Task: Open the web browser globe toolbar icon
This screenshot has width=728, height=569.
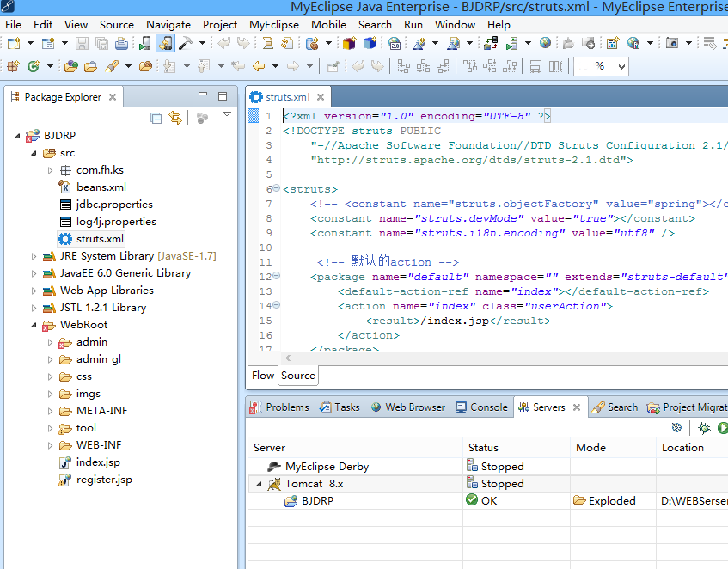Action: [545, 43]
